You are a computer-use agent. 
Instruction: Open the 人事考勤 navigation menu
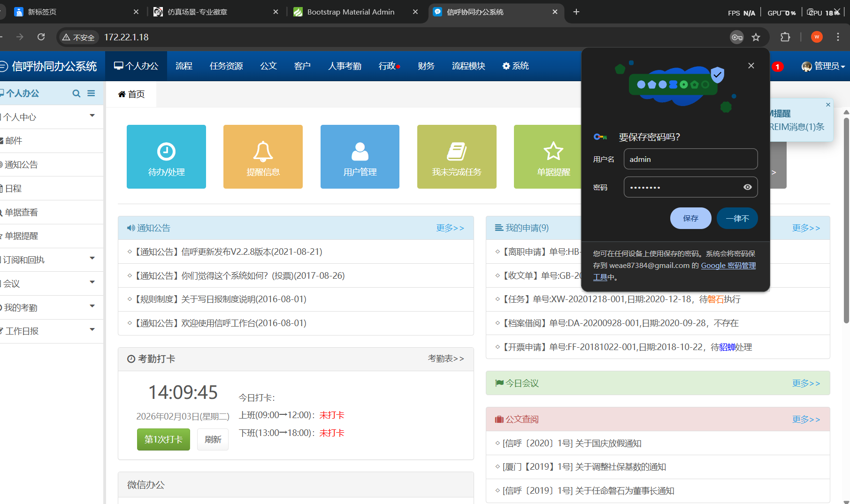coord(345,66)
